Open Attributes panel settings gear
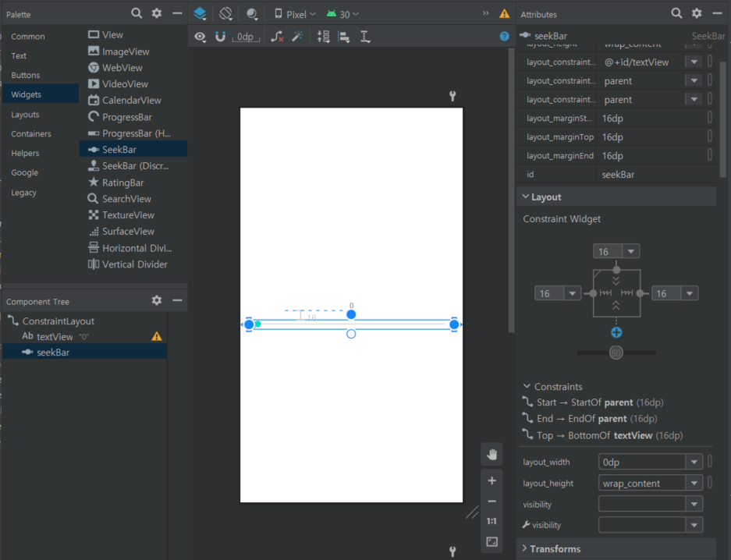 point(697,13)
